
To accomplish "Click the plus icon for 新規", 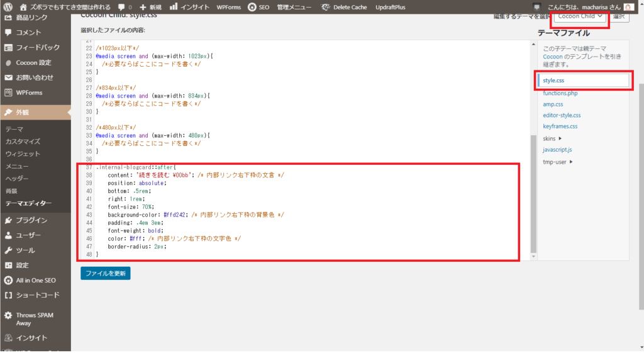I will [x=143, y=7].
